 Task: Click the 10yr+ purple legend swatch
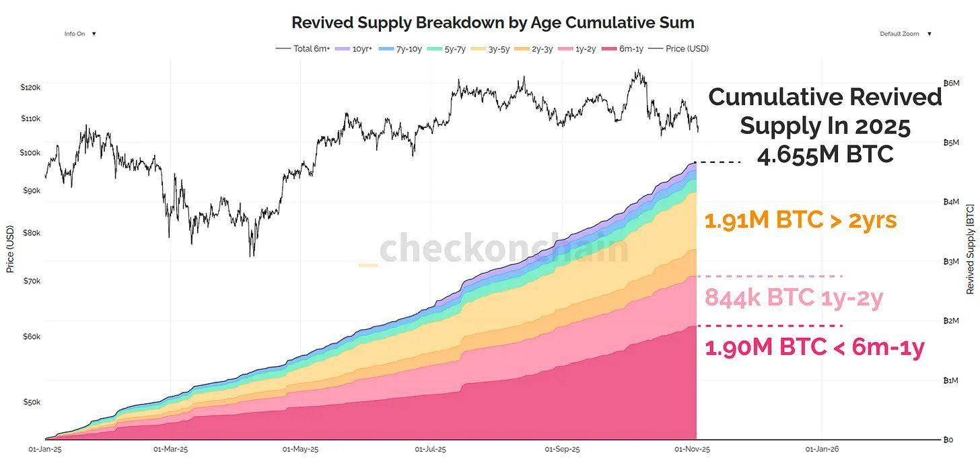tap(343, 48)
